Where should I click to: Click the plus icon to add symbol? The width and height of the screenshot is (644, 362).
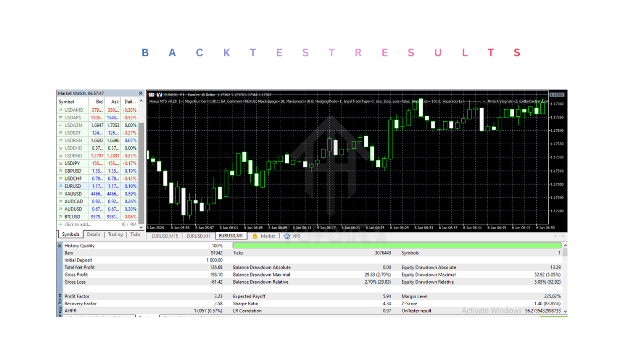click(60, 224)
